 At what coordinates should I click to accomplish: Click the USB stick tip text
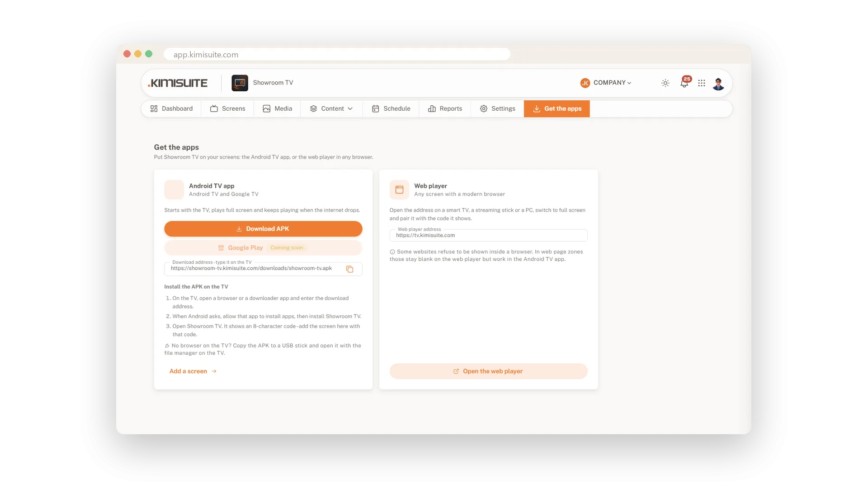(263, 349)
